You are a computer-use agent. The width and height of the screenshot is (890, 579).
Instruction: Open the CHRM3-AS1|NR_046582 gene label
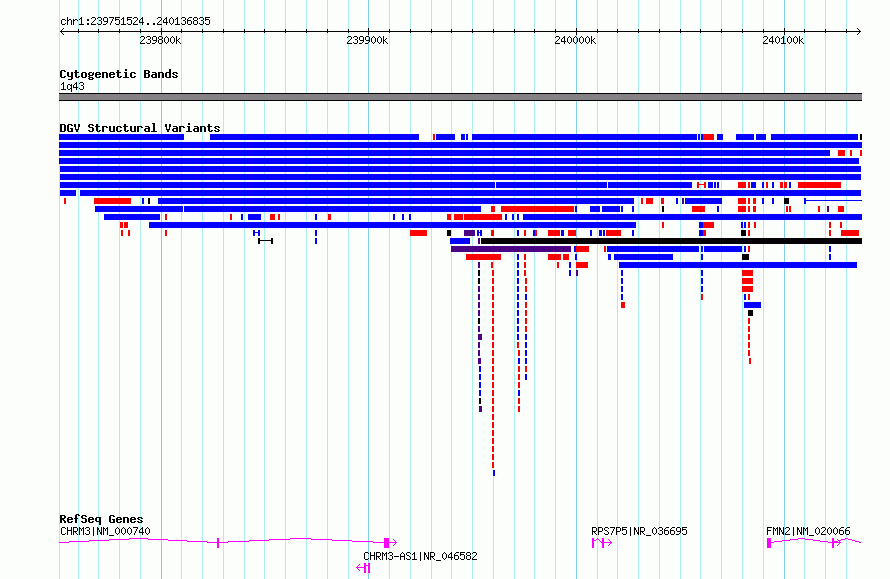click(x=420, y=556)
